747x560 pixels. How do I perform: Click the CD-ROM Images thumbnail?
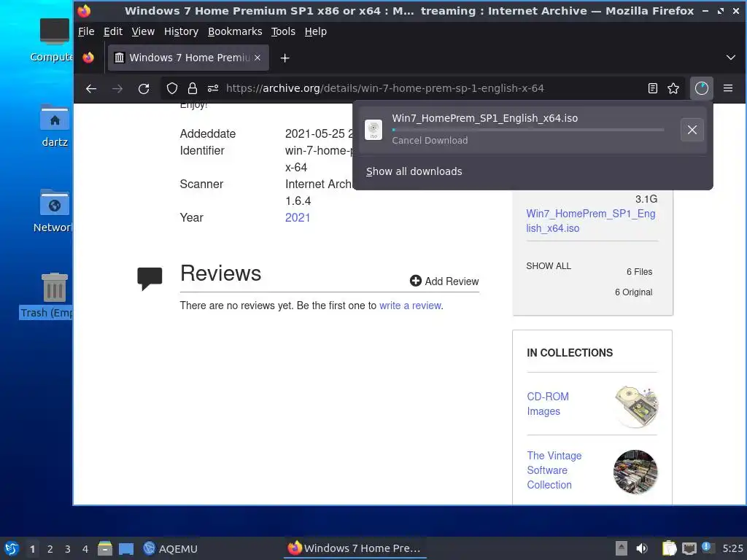635,405
